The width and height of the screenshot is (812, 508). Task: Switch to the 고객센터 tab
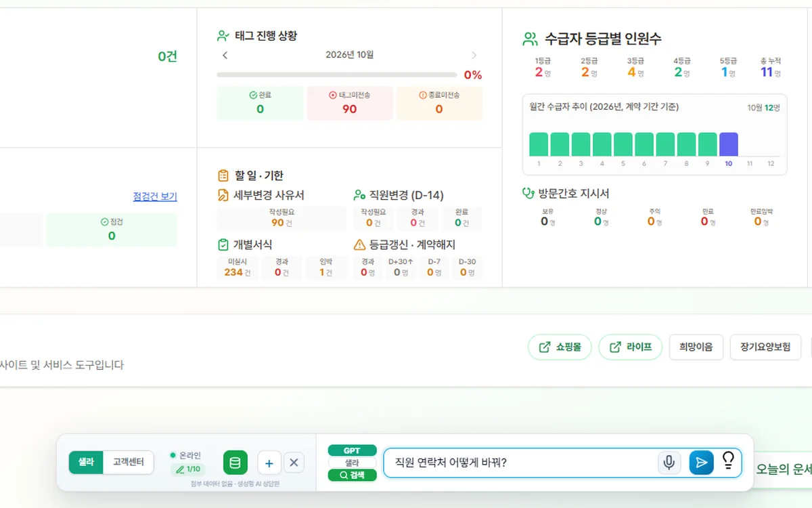coord(129,463)
